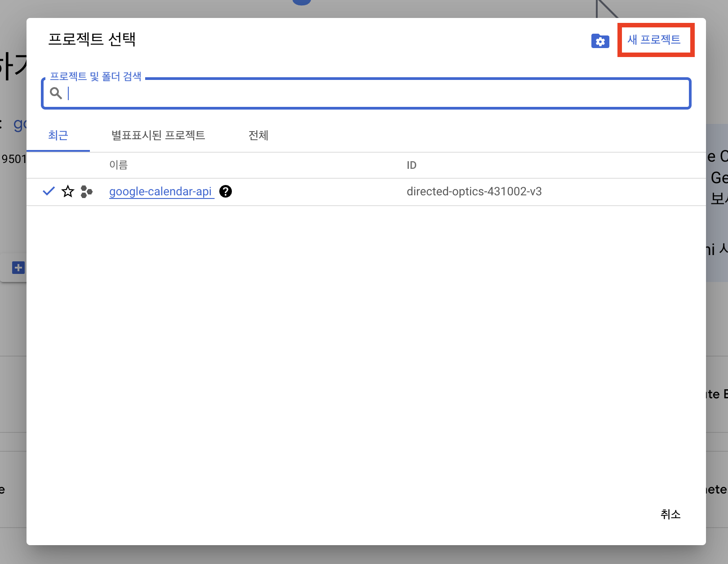Click the blue plus icon behind the dialog

(x=18, y=268)
